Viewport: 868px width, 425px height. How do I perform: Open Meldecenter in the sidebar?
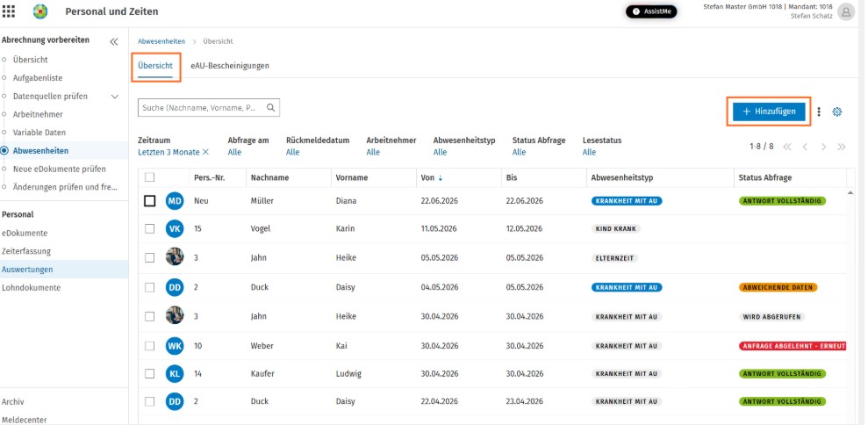[x=24, y=420]
